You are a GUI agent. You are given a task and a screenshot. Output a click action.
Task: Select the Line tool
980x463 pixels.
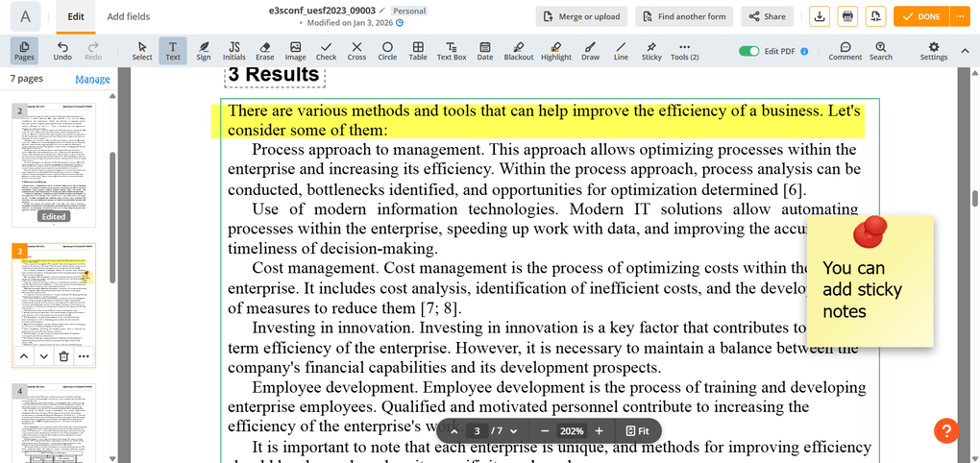pos(621,51)
